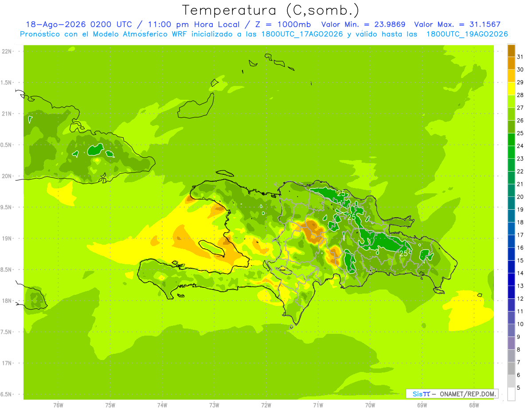This screenshot has height=411, width=532.
Task: Click the latitude axis label "1.5N"
Action: (x=7, y=82)
